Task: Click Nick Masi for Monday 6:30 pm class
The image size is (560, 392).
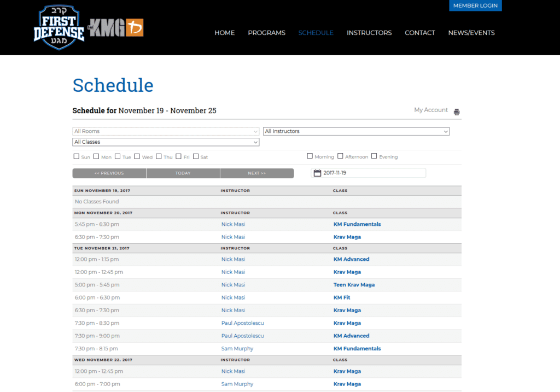Action: click(233, 237)
